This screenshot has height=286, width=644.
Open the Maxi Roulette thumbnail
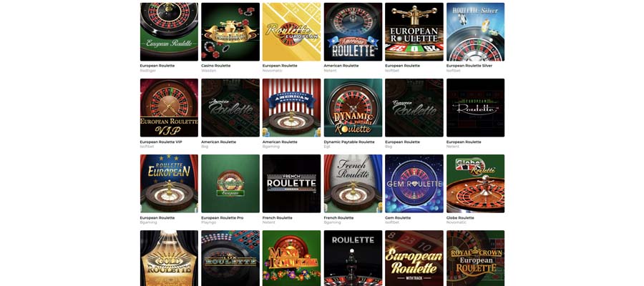[292, 258]
